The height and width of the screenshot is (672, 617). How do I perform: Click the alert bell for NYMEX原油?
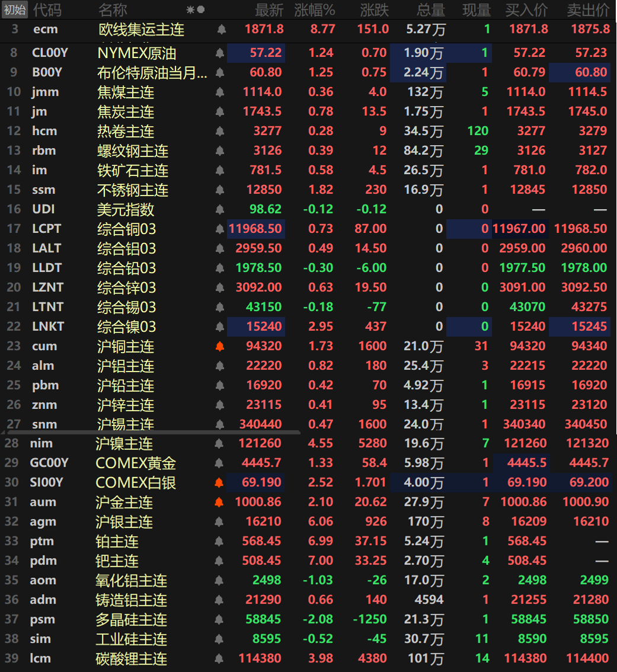220,53
